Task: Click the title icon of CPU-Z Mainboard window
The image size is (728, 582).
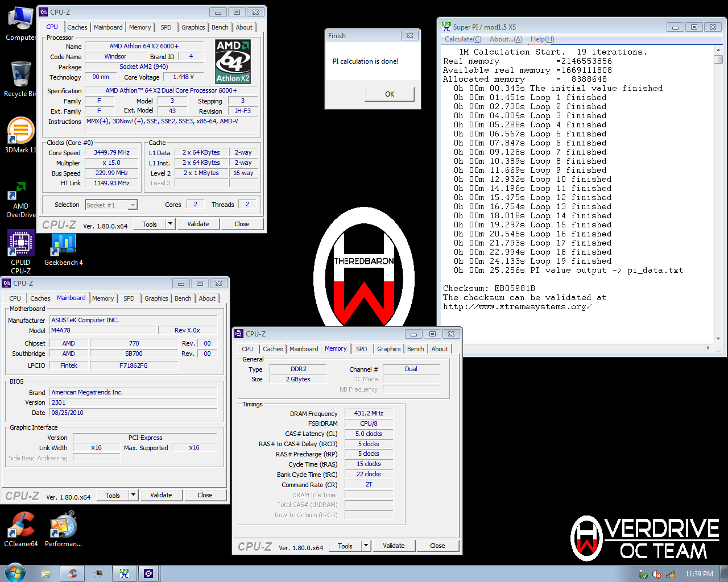Action: tap(7, 283)
